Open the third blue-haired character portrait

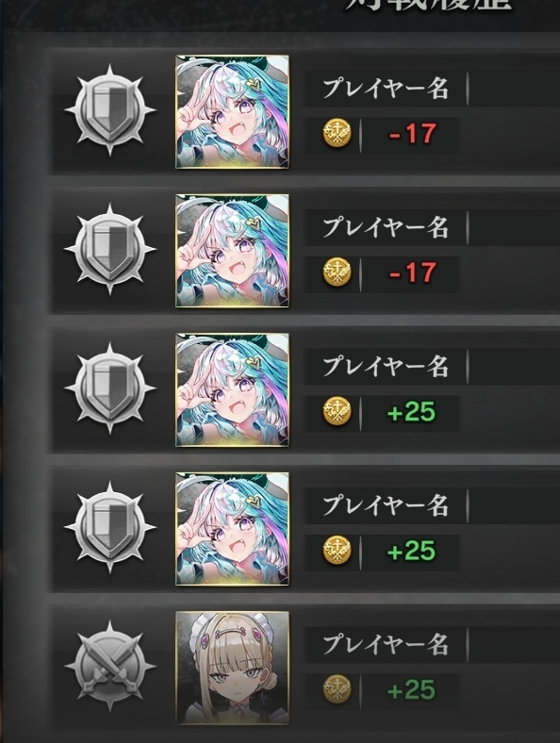(232, 390)
